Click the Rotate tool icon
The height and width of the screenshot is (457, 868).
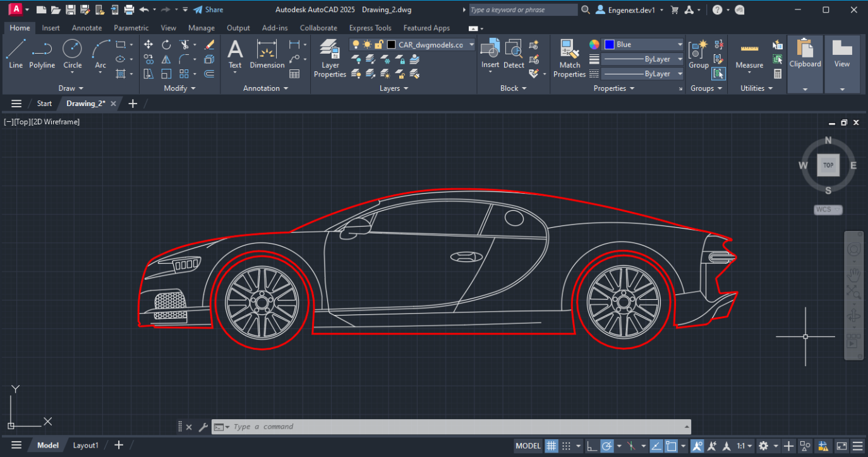166,45
